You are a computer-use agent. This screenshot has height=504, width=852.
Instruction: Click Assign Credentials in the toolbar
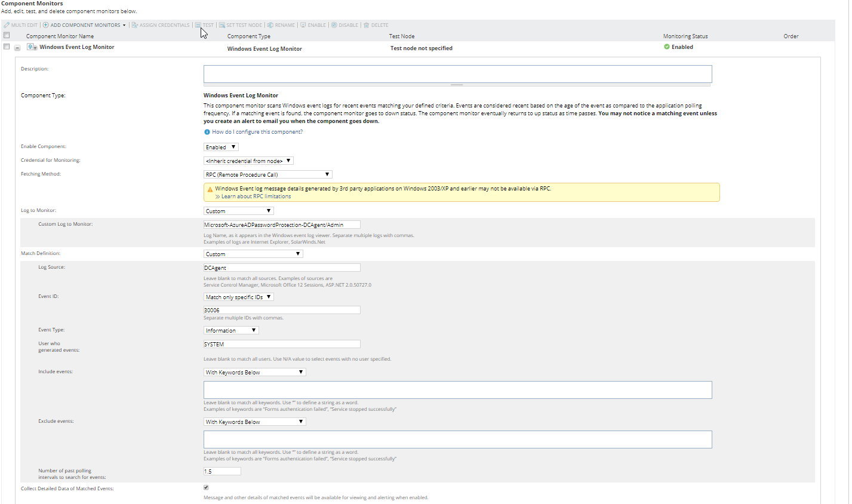point(165,25)
